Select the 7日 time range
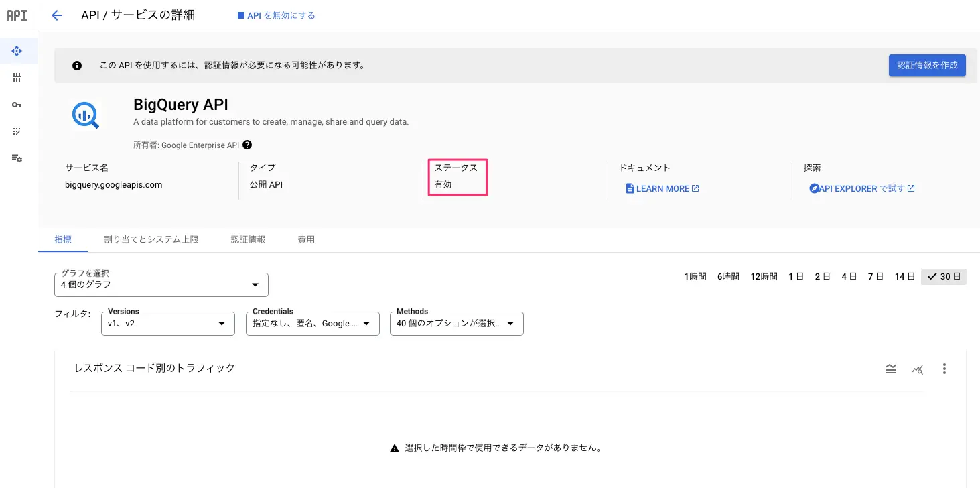 pos(876,277)
